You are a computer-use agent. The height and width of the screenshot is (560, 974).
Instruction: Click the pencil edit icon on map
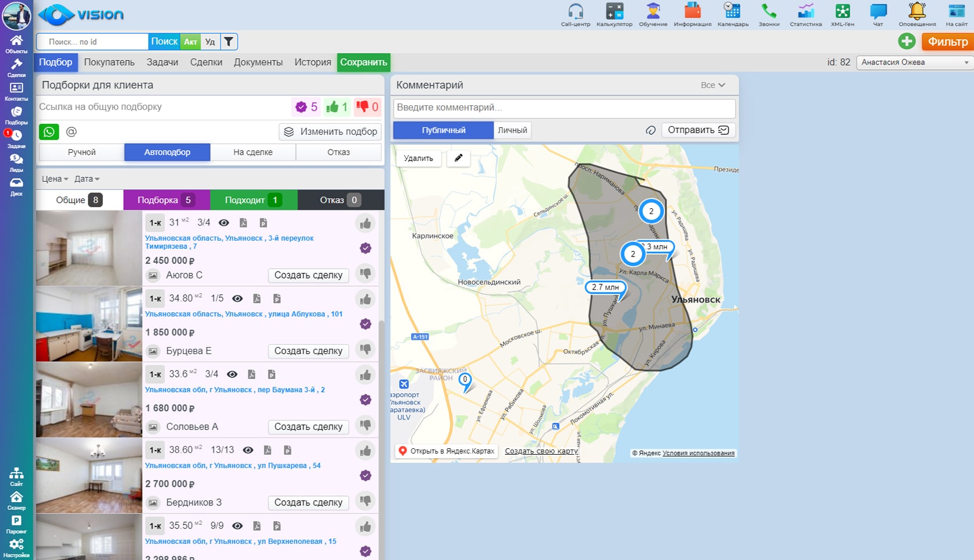pos(458,158)
